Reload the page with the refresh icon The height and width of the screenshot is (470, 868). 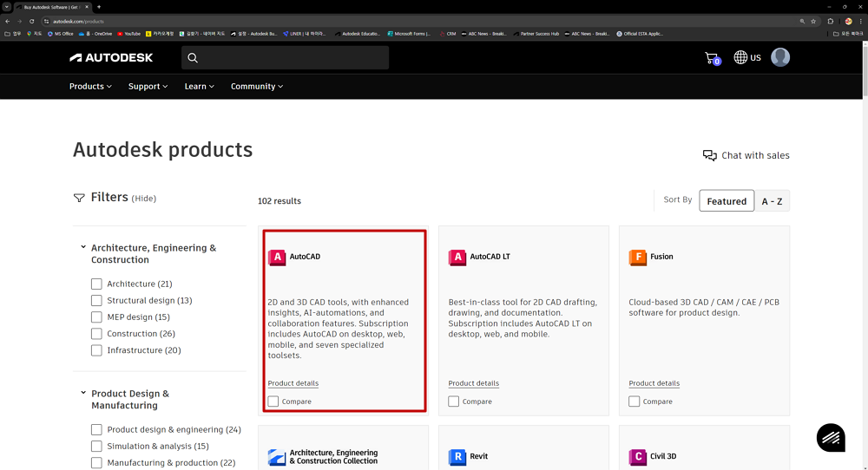pos(31,22)
